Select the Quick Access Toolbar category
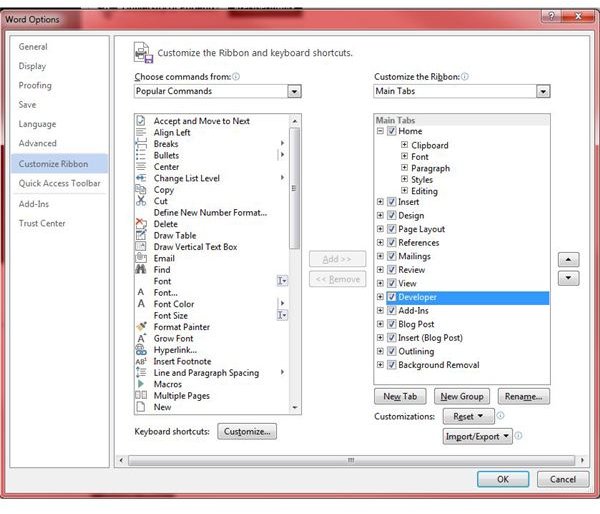 click(x=59, y=183)
